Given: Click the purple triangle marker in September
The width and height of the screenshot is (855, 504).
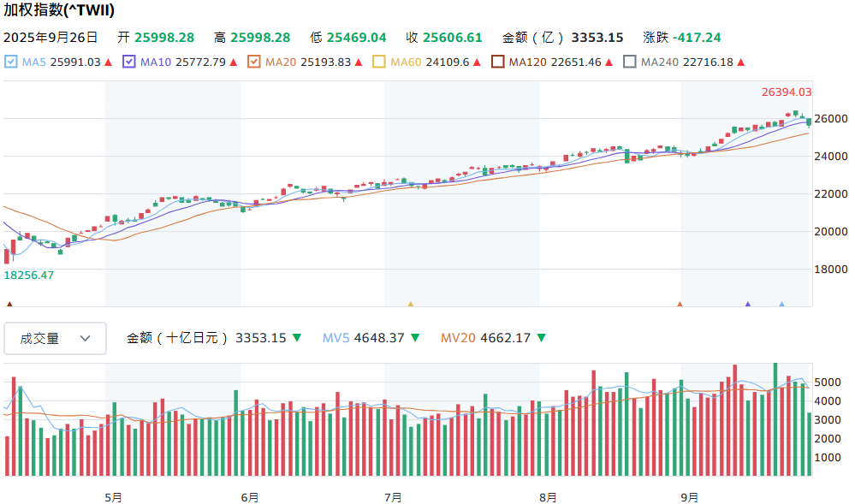Looking at the screenshot, I should coord(747,304).
